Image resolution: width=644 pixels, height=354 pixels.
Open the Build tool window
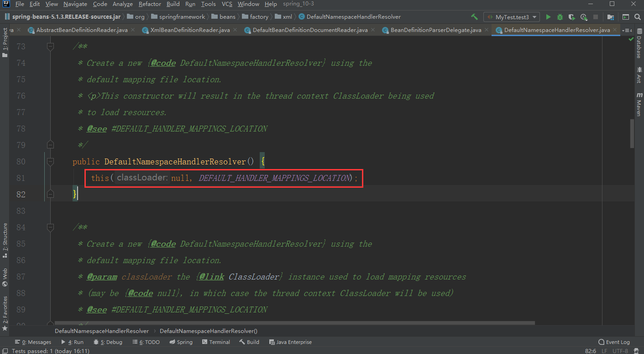[x=249, y=342]
